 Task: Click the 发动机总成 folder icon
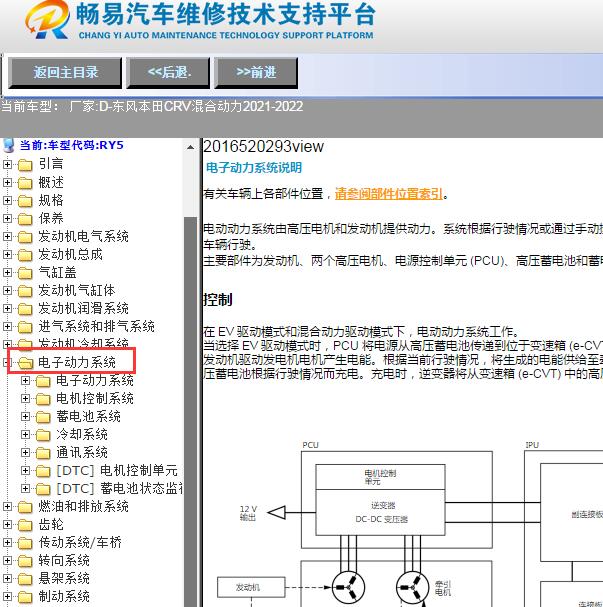coord(25,255)
